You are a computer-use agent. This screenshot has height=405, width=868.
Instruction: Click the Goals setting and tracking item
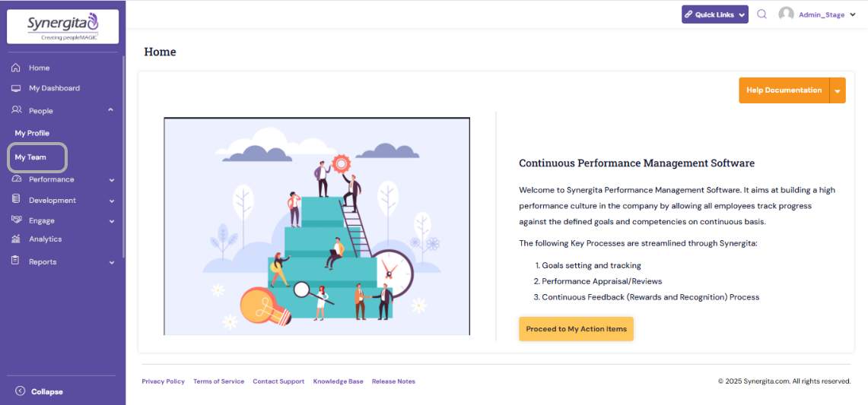(x=591, y=265)
